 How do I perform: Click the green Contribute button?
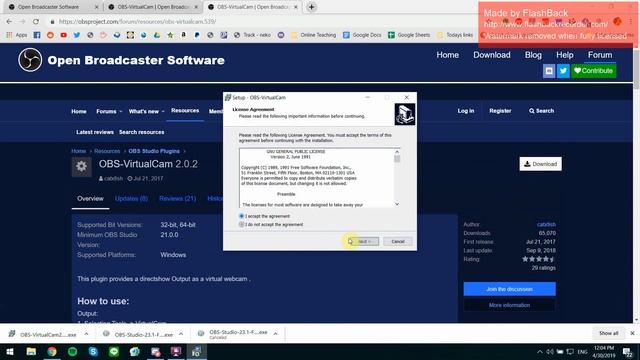pos(593,71)
